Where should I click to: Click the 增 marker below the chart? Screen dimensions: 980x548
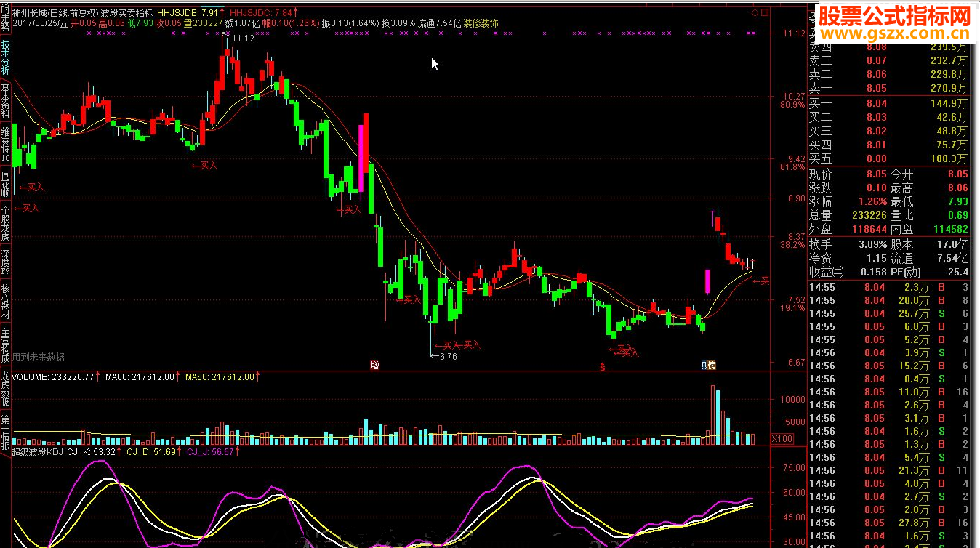[x=374, y=365]
